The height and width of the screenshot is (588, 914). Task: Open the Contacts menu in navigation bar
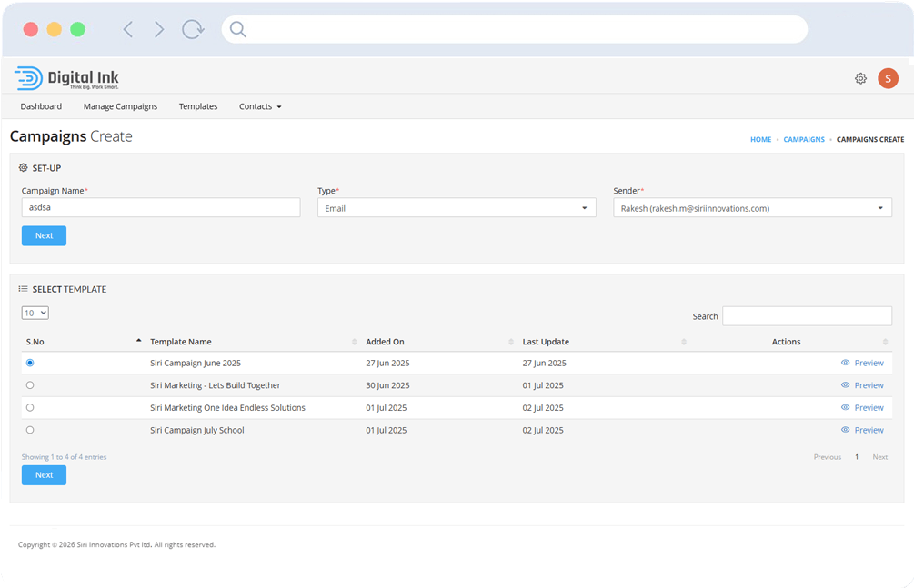260,106
